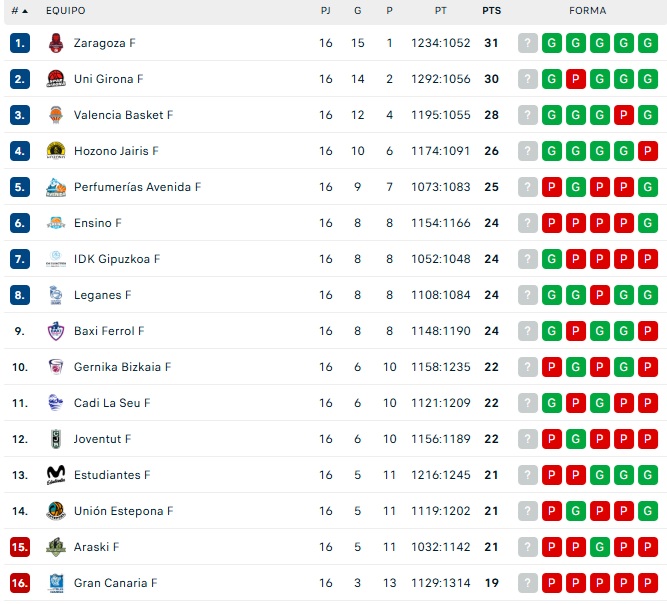Click the Zaragoza F team logo
This screenshot has width=667, height=604.
tap(56, 43)
